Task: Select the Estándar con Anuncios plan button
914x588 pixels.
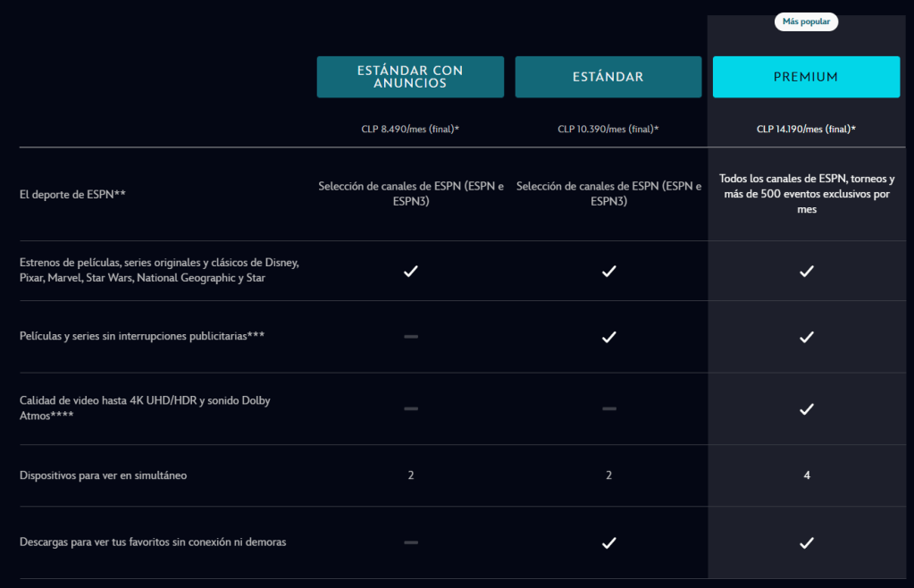Action: 410,77
